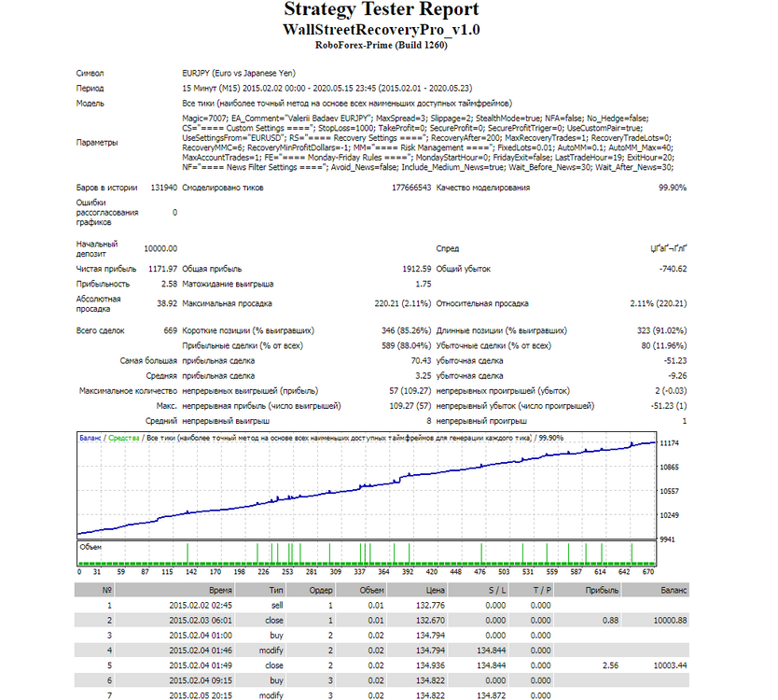This screenshot has width=778, height=700.
Task: Click 'RoboForex-Prime (Build 1260)' subtitle
Action: 381,45
